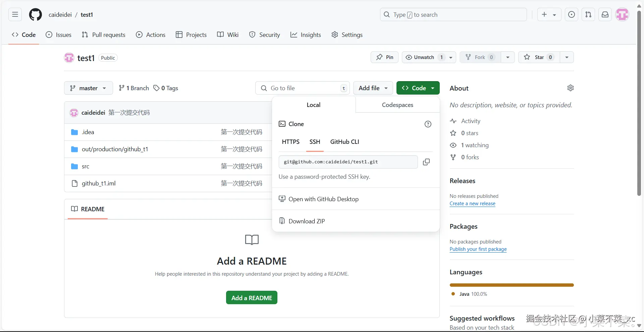Click the book icon above Add a README
The width and height of the screenshot is (644, 332).
click(252, 240)
